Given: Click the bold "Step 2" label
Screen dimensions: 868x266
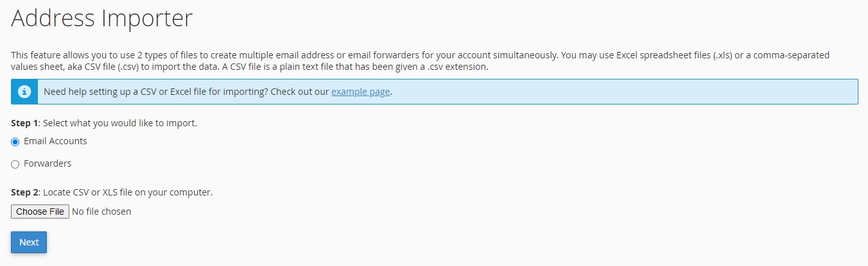Looking at the screenshot, I should [x=24, y=192].
